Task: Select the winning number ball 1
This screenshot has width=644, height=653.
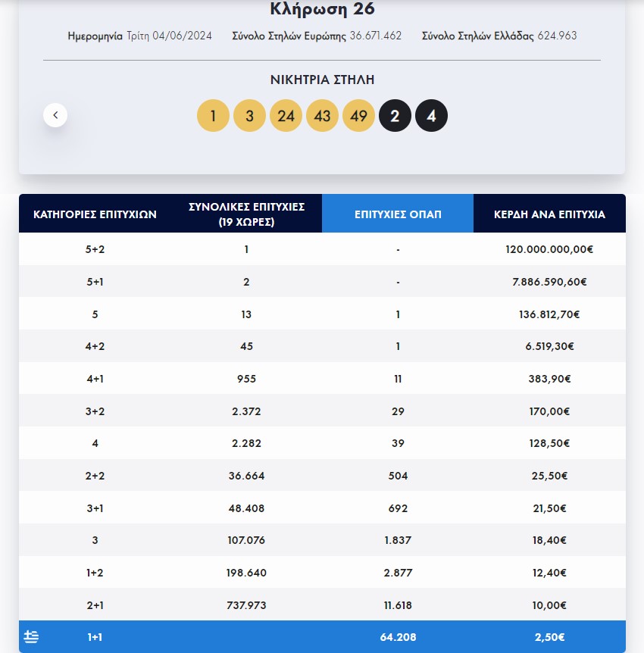Action: pyautogui.click(x=213, y=115)
